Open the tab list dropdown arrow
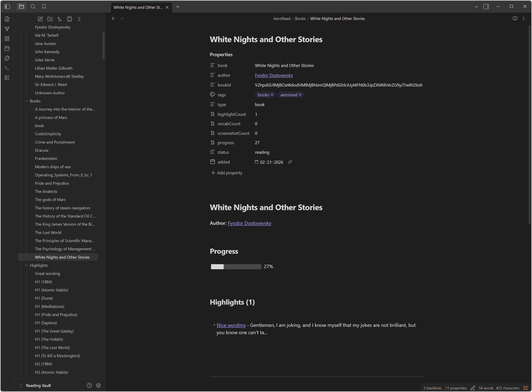The height and width of the screenshot is (392, 532). click(476, 7)
